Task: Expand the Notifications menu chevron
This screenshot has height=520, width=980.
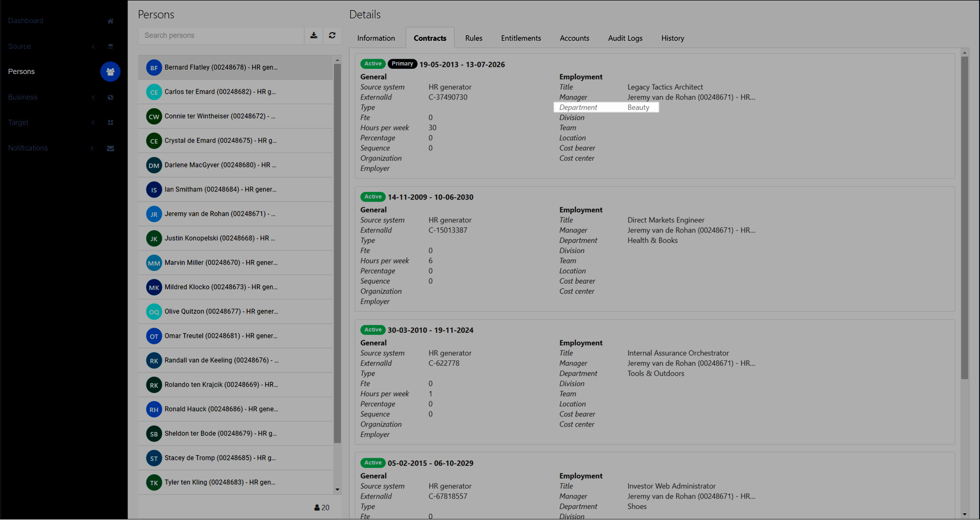Action: 92,148
